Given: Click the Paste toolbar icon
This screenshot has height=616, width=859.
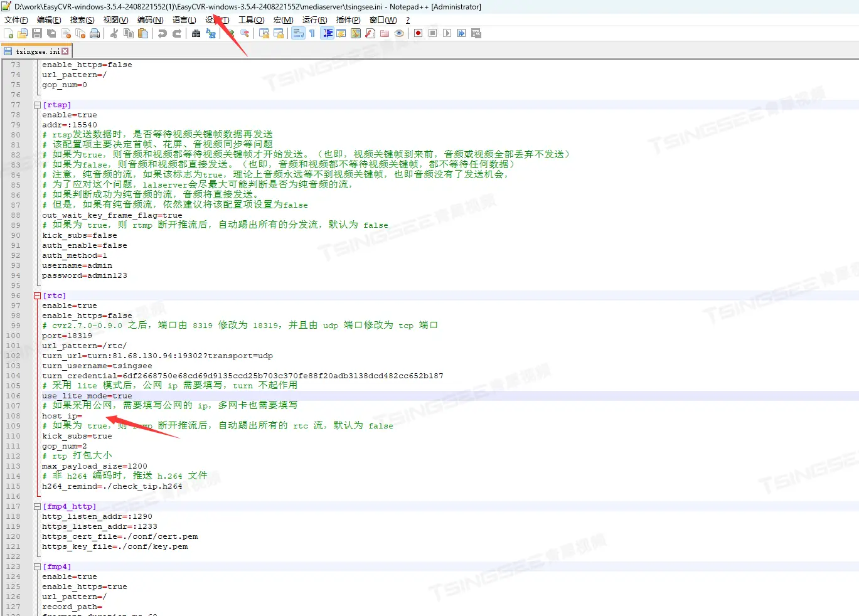Looking at the screenshot, I should point(143,33).
